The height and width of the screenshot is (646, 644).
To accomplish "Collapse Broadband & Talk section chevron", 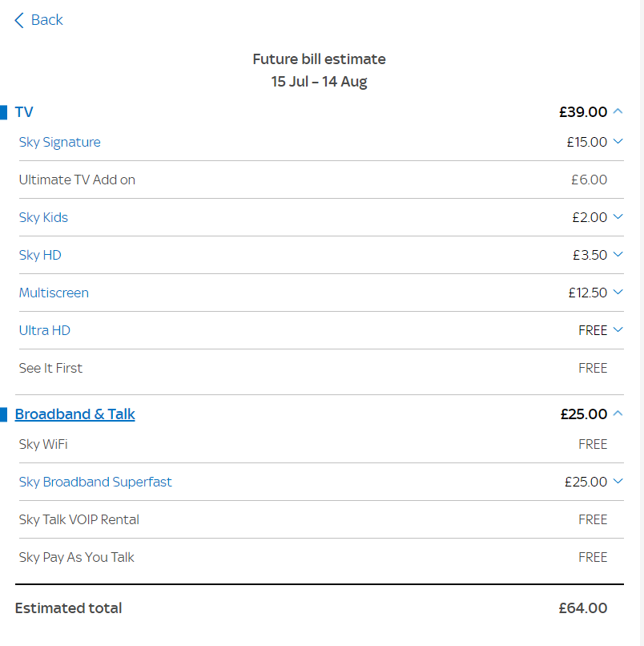I will [x=618, y=414].
